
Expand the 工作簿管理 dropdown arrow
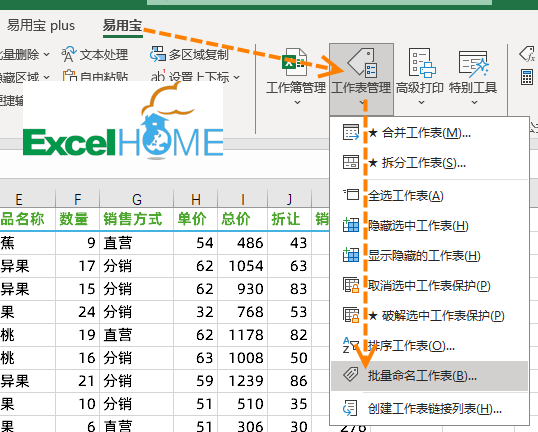pos(297,102)
